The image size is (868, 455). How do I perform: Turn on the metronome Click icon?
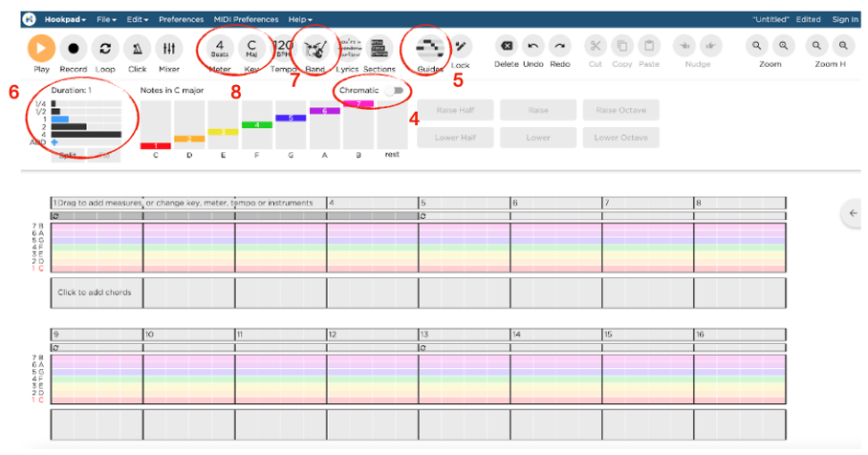pyautogui.click(x=138, y=48)
